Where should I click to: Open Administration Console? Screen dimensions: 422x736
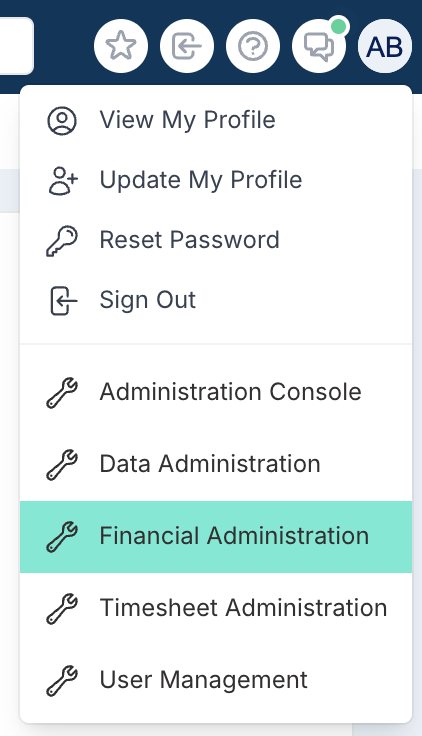(216, 392)
